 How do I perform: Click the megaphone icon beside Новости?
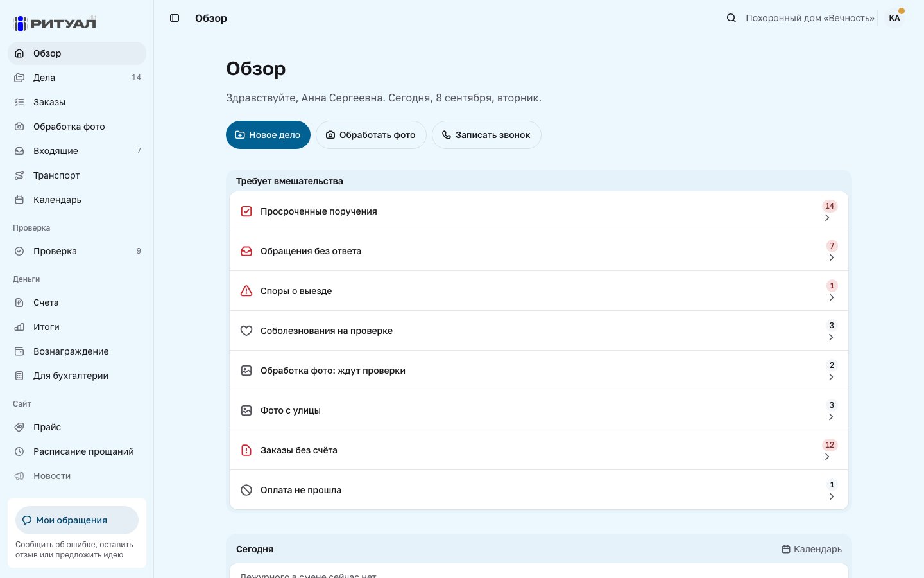point(19,476)
